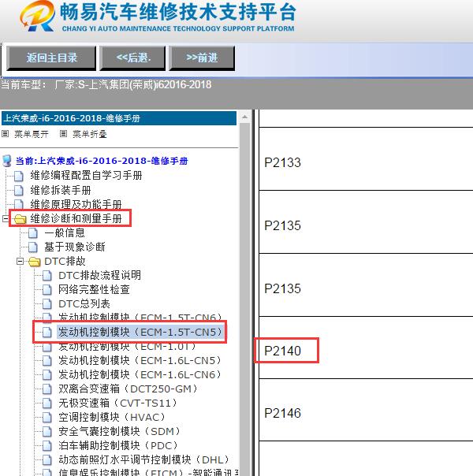The image size is (473, 476).
Task: Open 当前:上汽荣威-i6-2016-2018-维修手册 root node
Action: (x=102, y=161)
